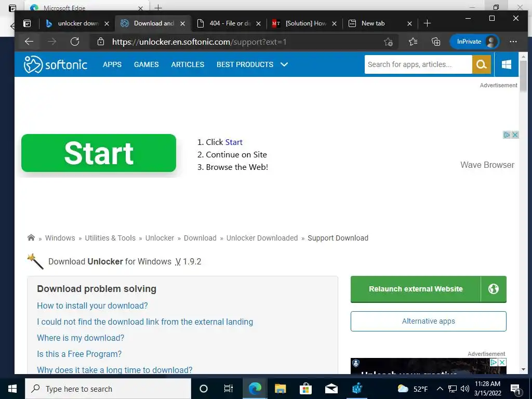This screenshot has width=532, height=399.
Task: Click the browser address bar URL
Action: click(x=199, y=42)
